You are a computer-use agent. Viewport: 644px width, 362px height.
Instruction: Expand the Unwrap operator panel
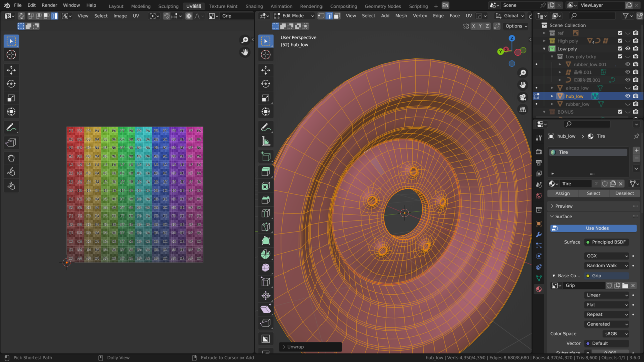tap(310, 347)
